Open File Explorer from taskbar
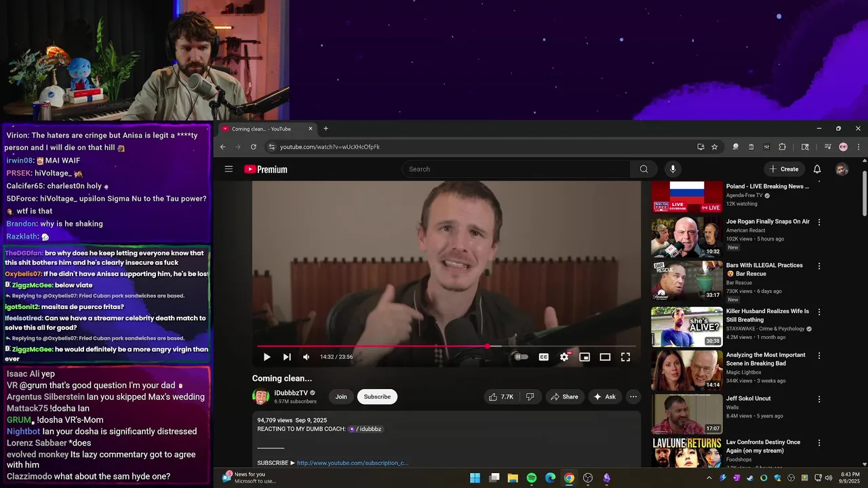 (513, 478)
